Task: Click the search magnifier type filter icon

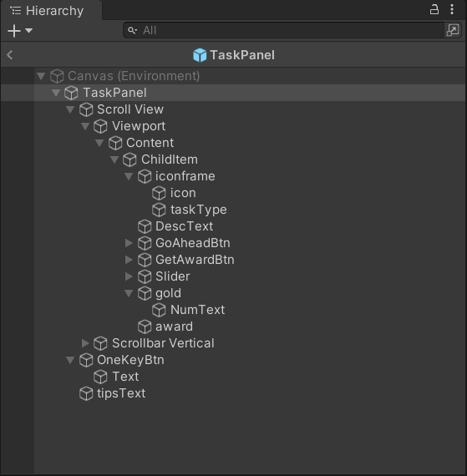Action: pos(132,30)
